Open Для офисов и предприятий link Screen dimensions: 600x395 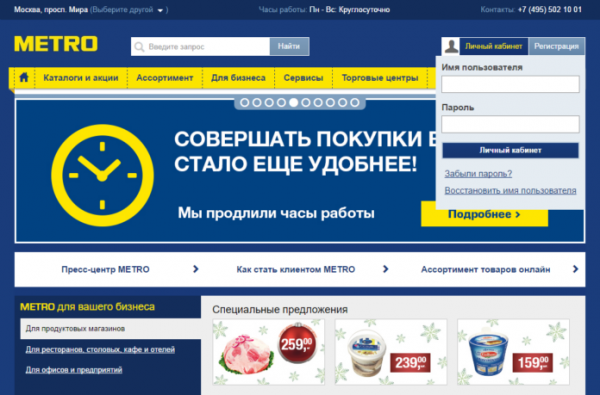(74, 370)
